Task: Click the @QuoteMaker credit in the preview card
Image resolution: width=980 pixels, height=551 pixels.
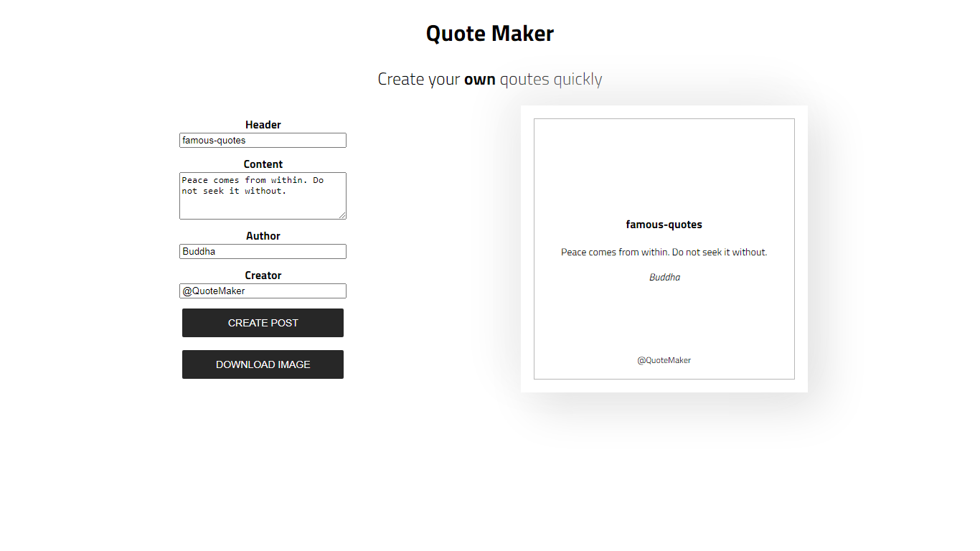Action: tap(664, 360)
